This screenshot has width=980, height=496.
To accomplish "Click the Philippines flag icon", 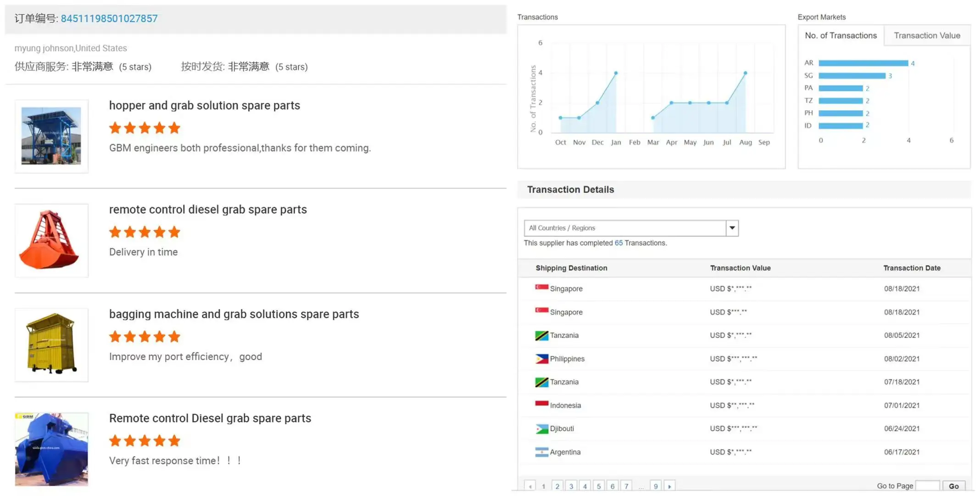I will click(542, 359).
